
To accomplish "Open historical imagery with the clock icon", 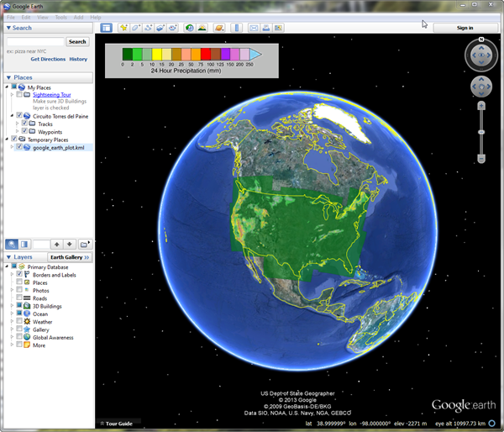I will tap(190, 28).
